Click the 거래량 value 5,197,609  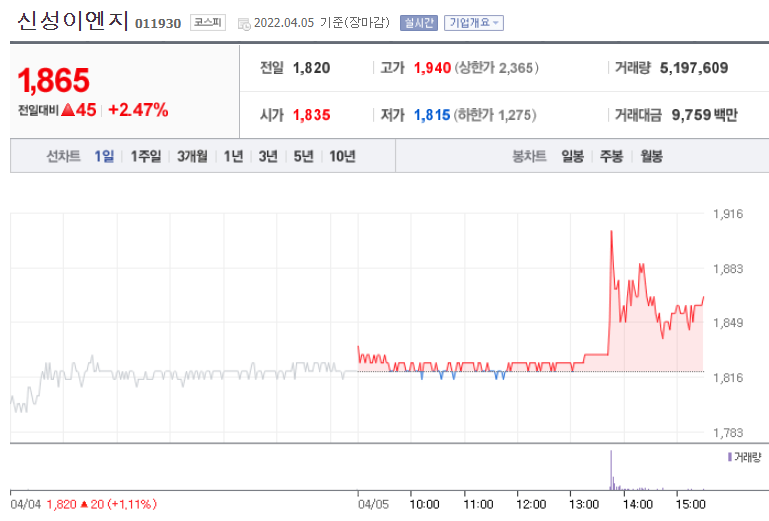point(694,68)
